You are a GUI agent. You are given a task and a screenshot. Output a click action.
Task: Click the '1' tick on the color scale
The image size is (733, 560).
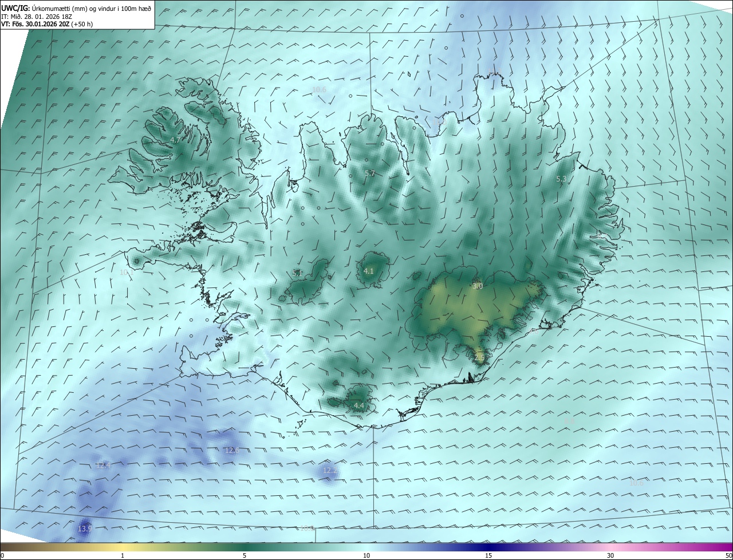[123, 555]
